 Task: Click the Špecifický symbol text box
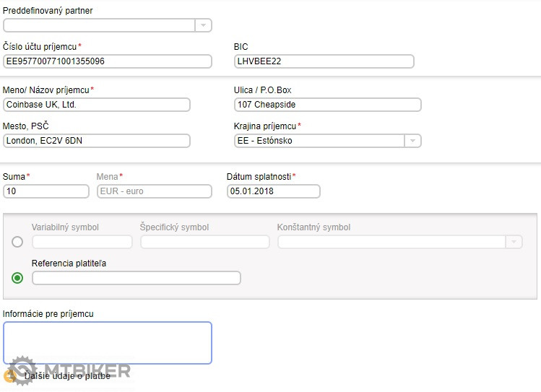coord(205,242)
